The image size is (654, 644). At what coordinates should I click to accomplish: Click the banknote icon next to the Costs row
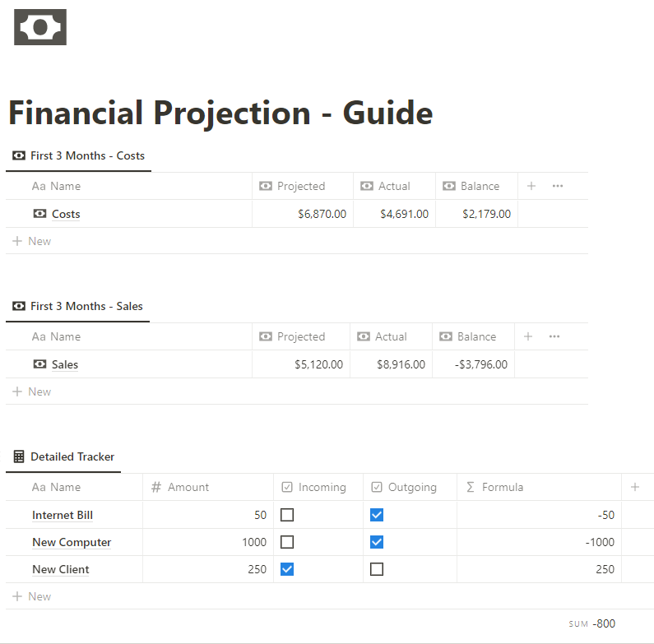click(x=39, y=214)
